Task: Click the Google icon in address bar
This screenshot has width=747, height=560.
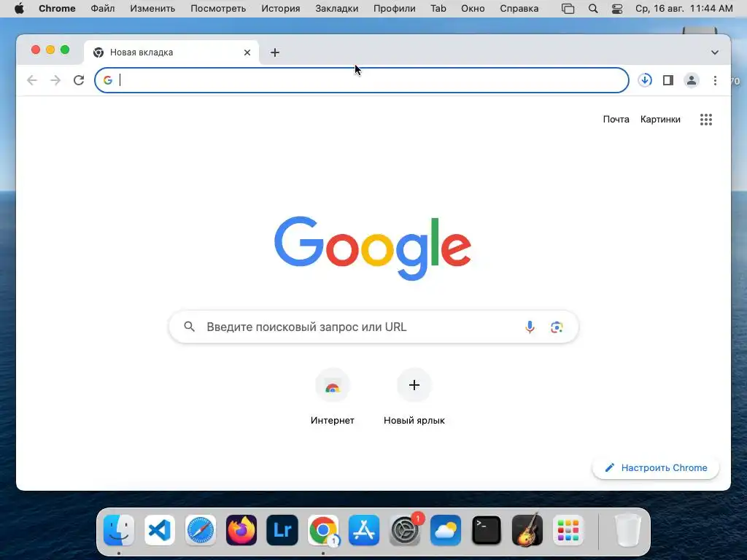Action: pos(108,80)
